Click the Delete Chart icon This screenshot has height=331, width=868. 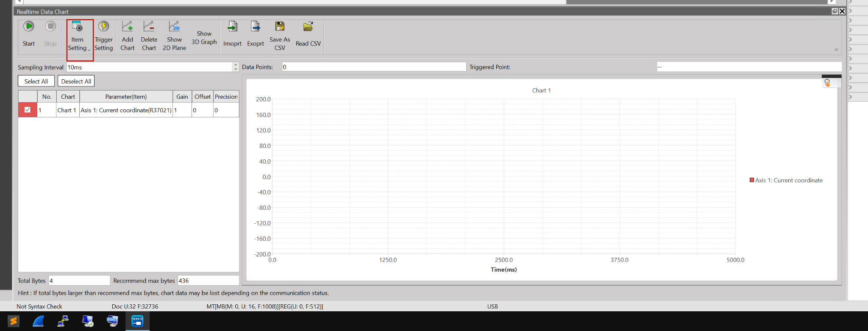149,36
